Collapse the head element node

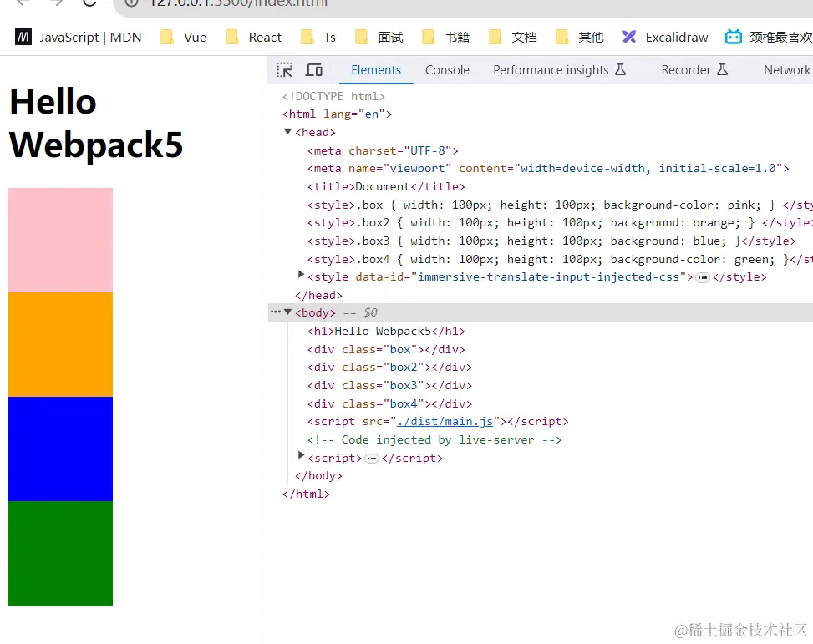tap(287, 132)
